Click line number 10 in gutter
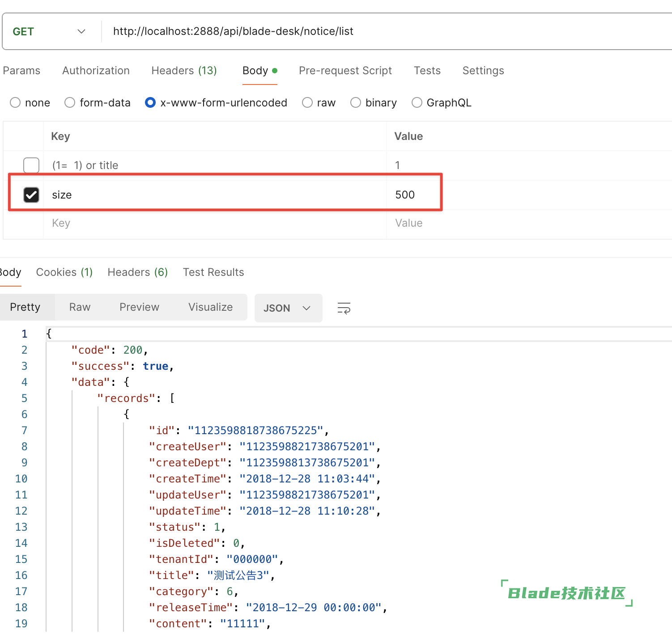Screen dimensions: 672x634 (x=21, y=479)
